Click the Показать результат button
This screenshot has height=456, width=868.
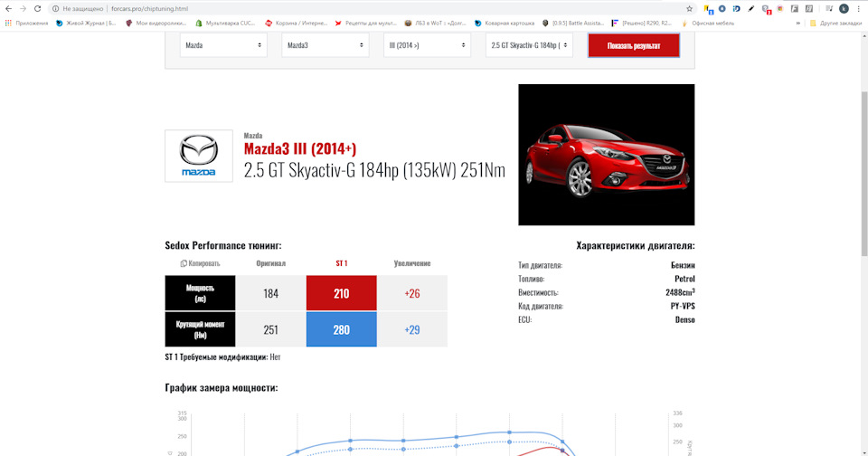coord(633,45)
